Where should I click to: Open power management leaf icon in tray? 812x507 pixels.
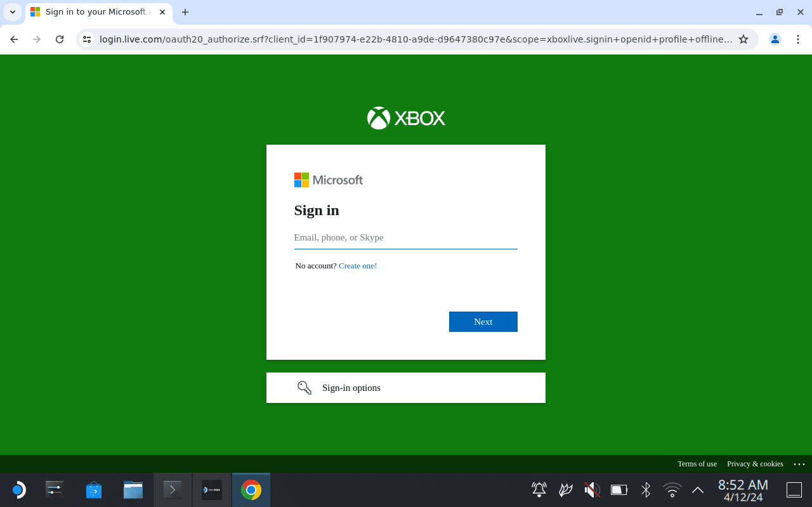click(x=566, y=489)
